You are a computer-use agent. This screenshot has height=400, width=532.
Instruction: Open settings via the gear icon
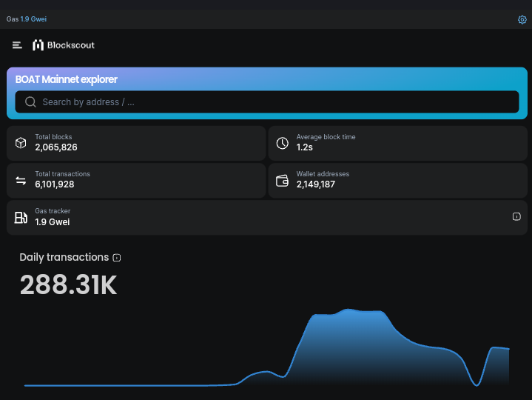[x=522, y=20]
